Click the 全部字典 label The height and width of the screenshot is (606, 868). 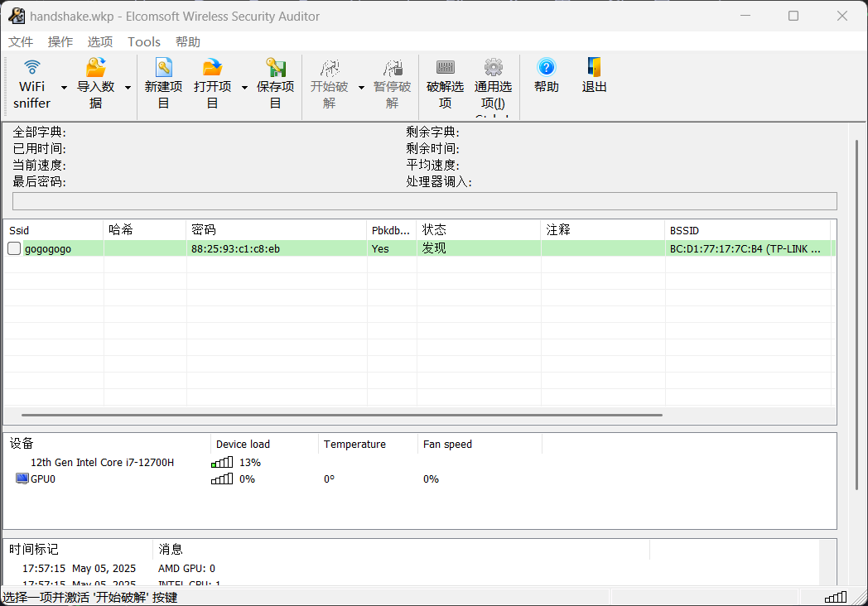(39, 132)
